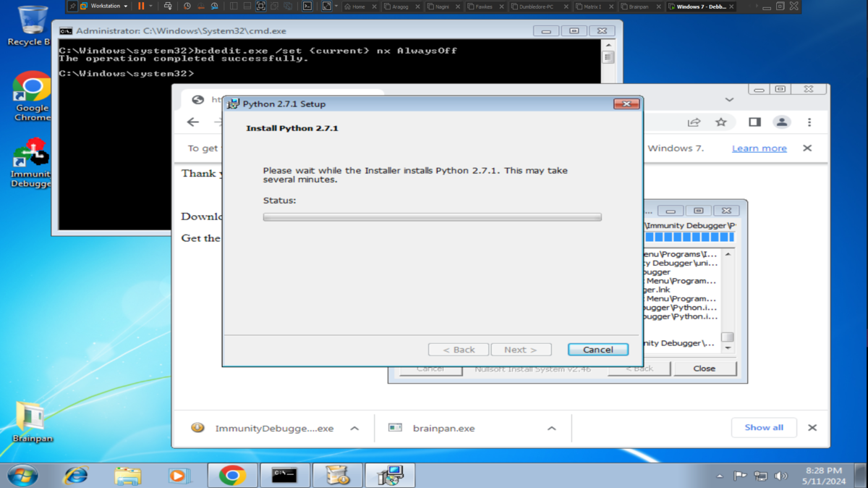
Task: Open the Chrome profile avatar icon
Action: (x=782, y=122)
